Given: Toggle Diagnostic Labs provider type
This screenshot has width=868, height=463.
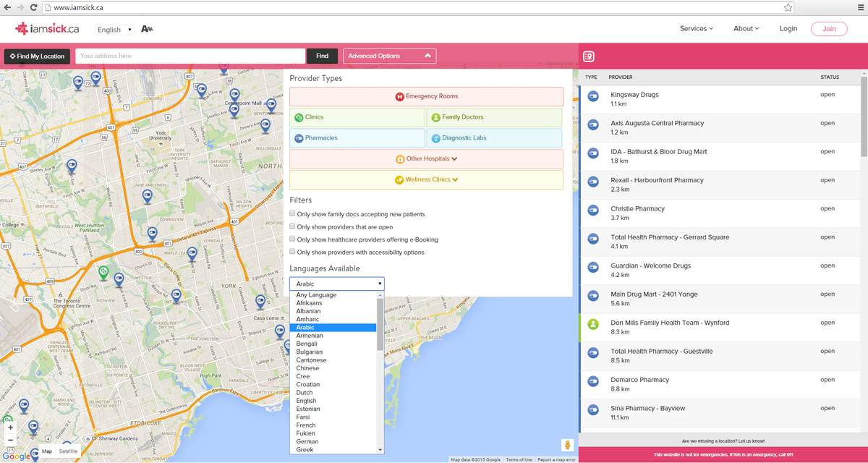Looking at the screenshot, I should [x=494, y=138].
